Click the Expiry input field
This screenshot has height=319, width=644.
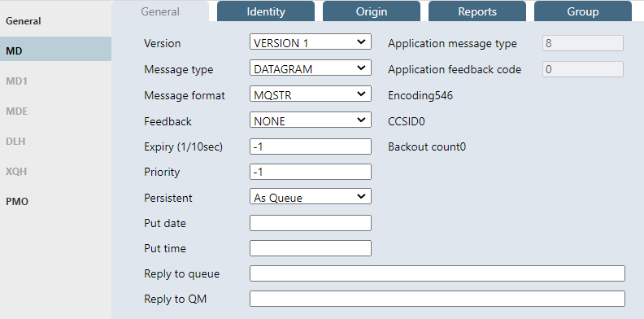tap(311, 146)
